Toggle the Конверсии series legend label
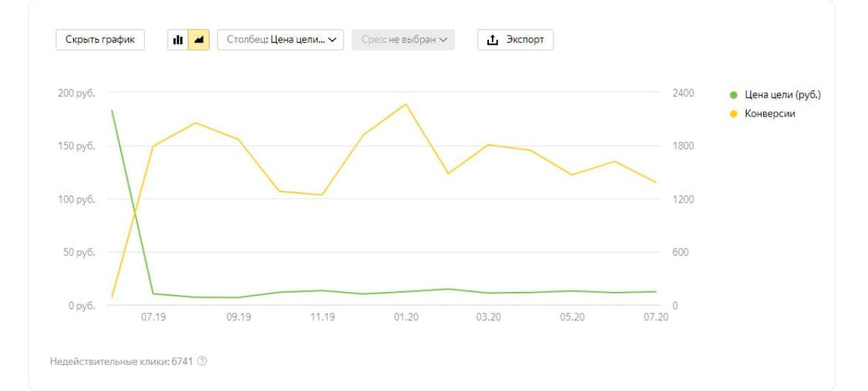868x391 pixels. coord(770,113)
